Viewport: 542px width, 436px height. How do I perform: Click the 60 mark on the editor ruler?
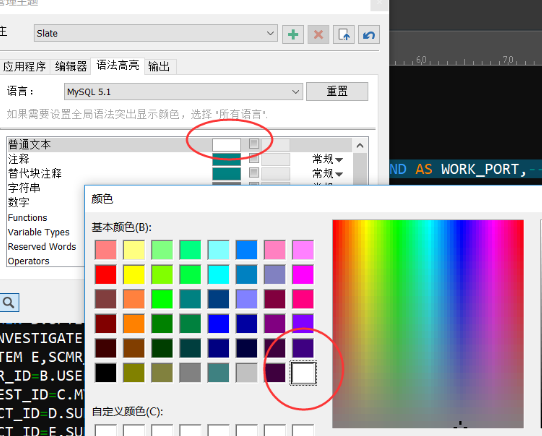(421, 60)
